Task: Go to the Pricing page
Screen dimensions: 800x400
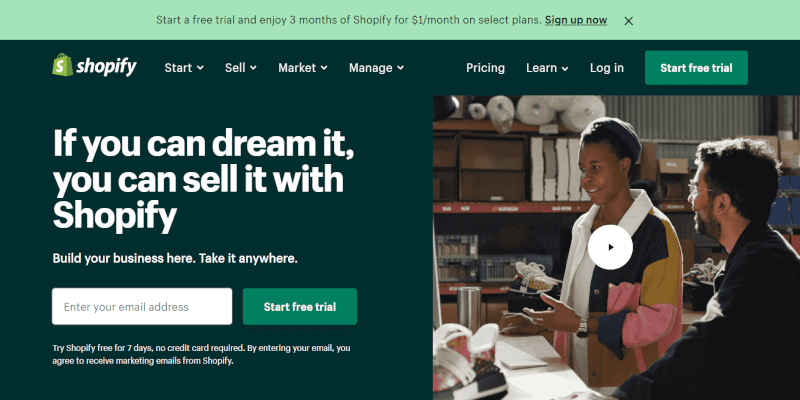Action: [485, 68]
